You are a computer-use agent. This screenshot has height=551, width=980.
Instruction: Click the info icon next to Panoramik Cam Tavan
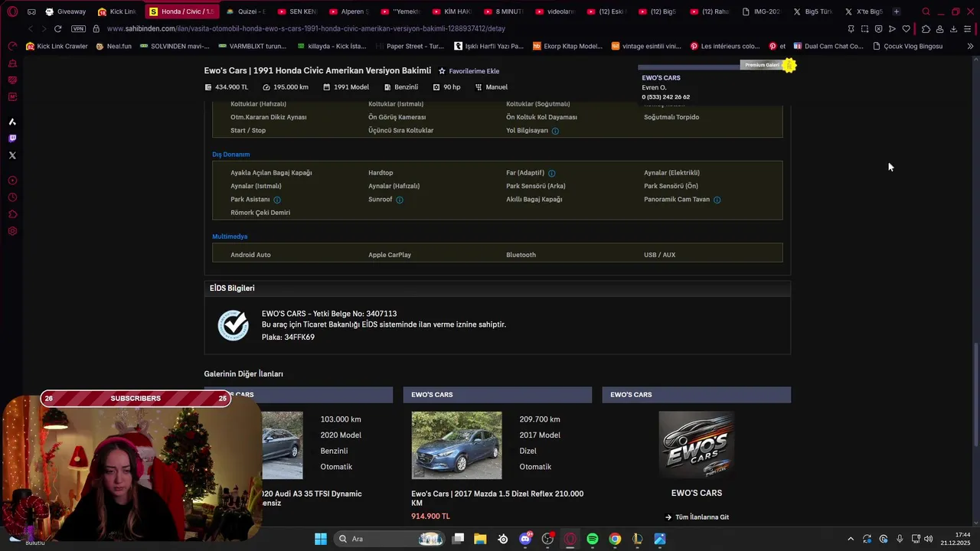pyautogui.click(x=717, y=200)
